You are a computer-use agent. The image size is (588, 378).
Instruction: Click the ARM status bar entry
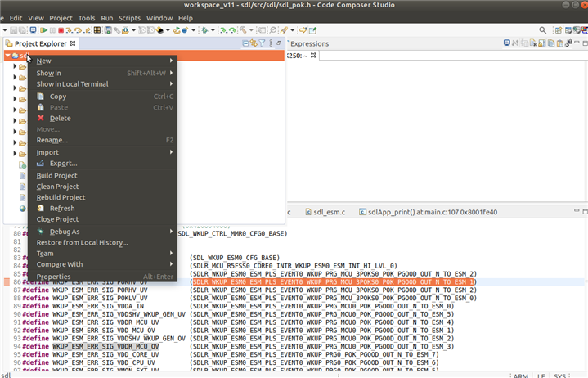pos(520,376)
